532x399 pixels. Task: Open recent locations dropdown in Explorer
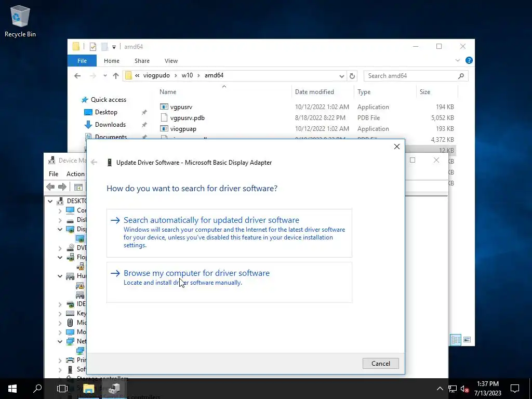click(105, 76)
